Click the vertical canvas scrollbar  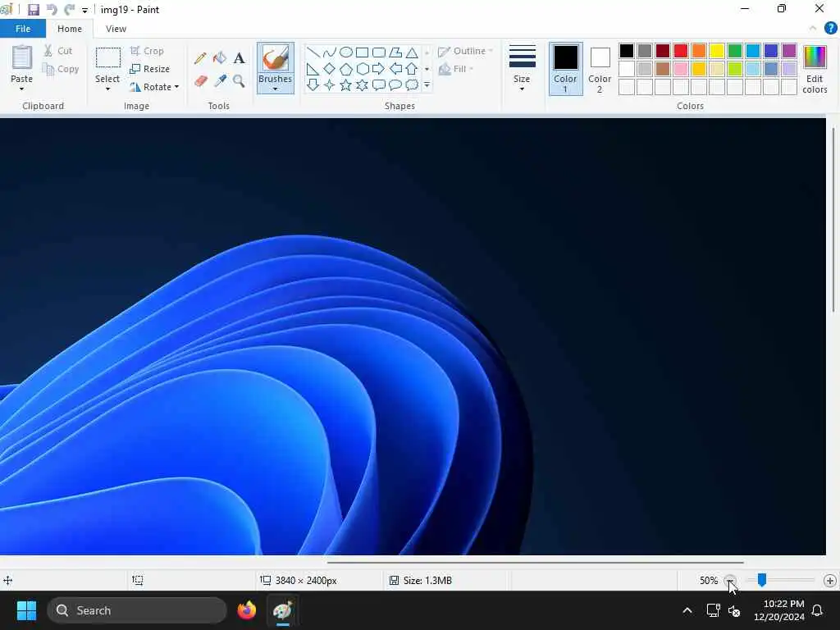(x=833, y=220)
